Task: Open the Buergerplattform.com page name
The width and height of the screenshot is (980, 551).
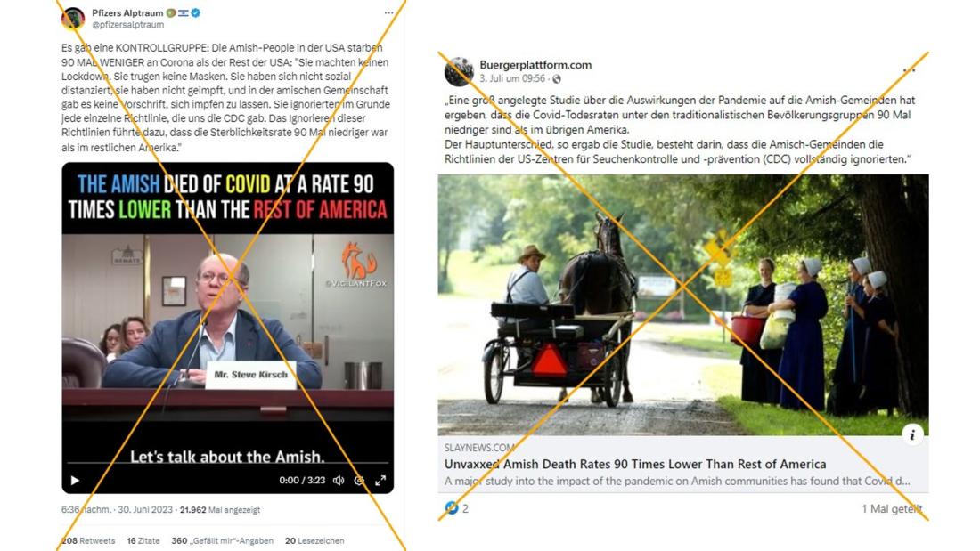Action: (535, 64)
